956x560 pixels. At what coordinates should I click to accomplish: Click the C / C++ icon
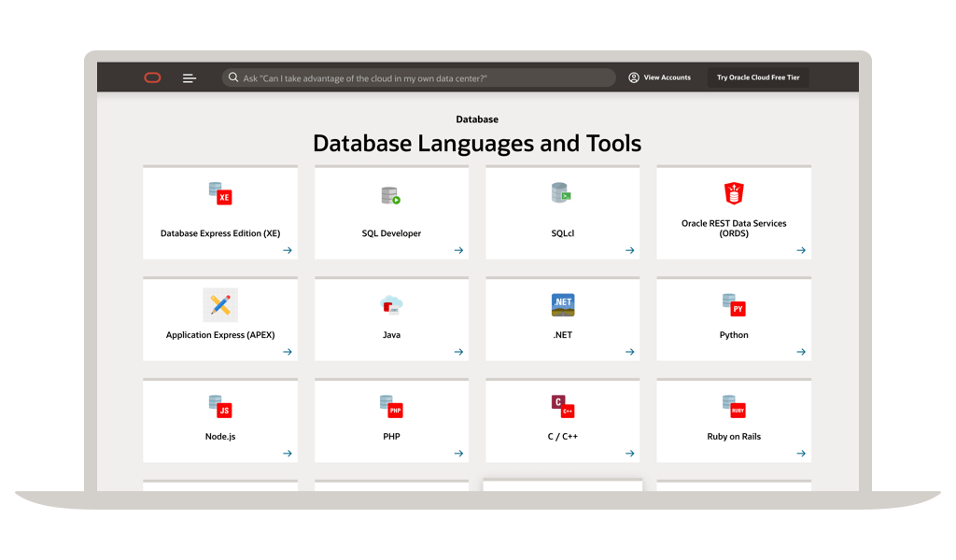pyautogui.click(x=563, y=406)
